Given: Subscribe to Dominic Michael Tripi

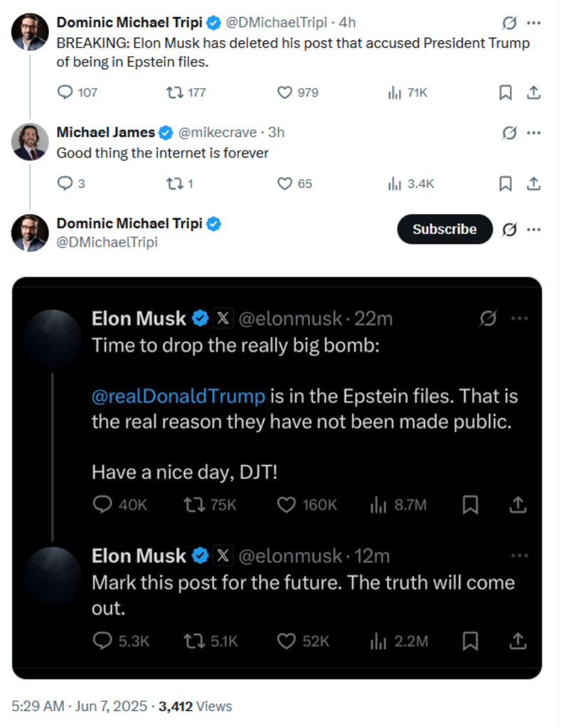Looking at the screenshot, I should coord(444,229).
